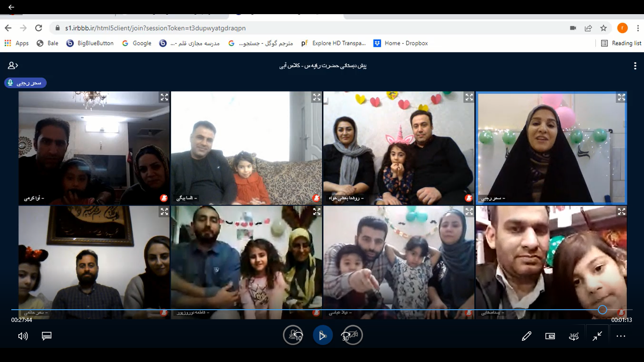Screen dimensions: 644x362
Task: Toggle the BigBlueButton users list panel
Action: pos(13,66)
